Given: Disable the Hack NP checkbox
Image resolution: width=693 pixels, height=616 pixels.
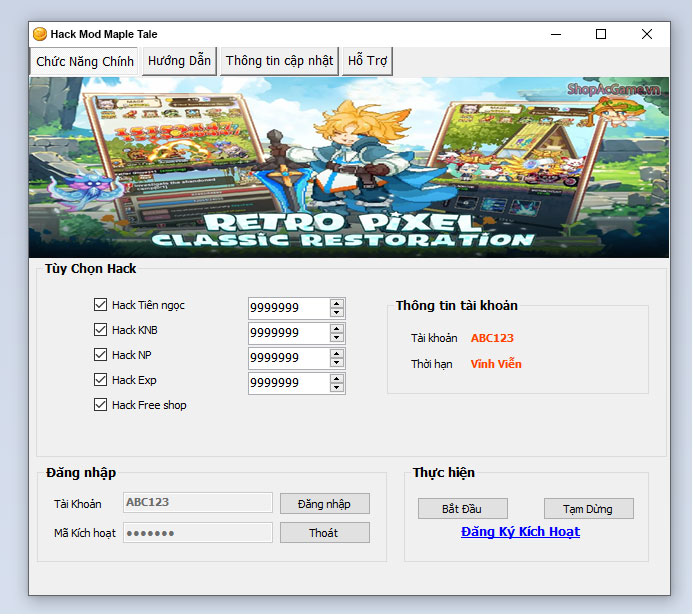Looking at the screenshot, I should tap(100, 354).
